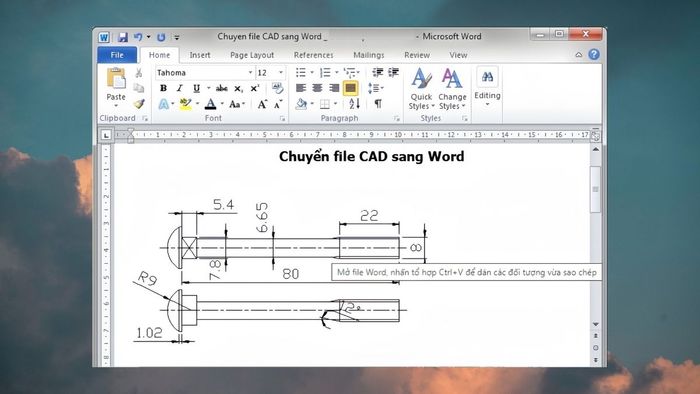
Task: Minimize the ribbon with the caret
Action: click(579, 54)
